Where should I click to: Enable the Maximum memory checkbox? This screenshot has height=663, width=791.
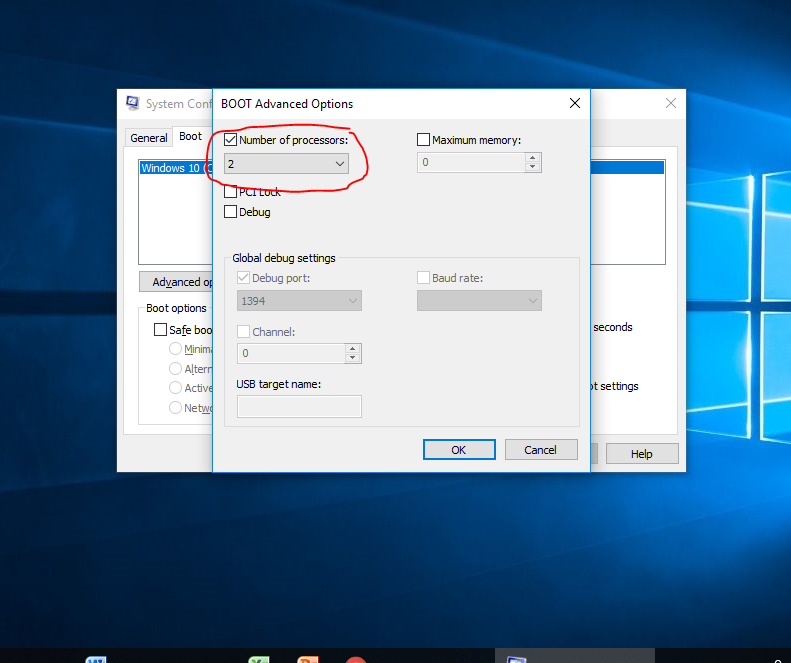point(423,139)
